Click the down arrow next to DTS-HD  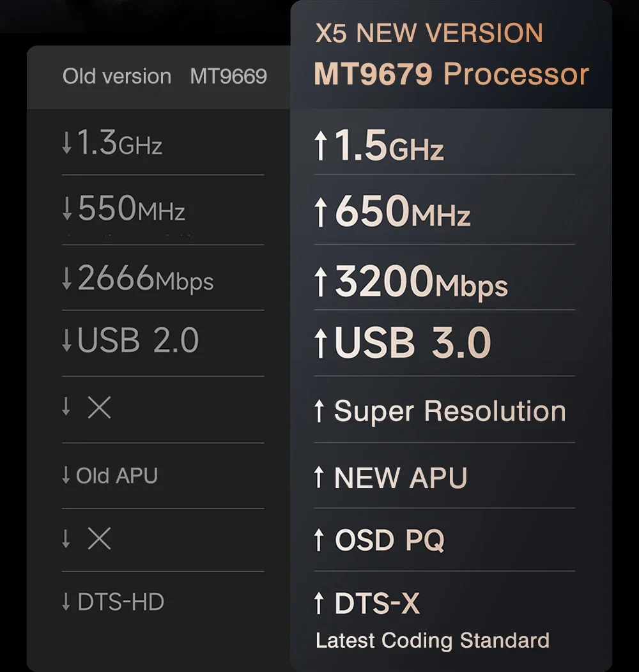[66, 602]
